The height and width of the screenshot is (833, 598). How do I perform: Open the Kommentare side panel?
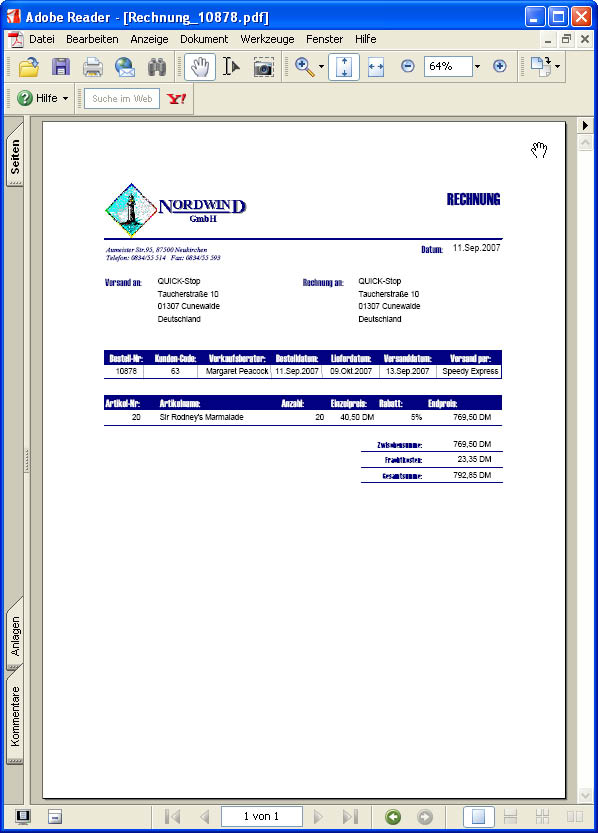[15, 717]
